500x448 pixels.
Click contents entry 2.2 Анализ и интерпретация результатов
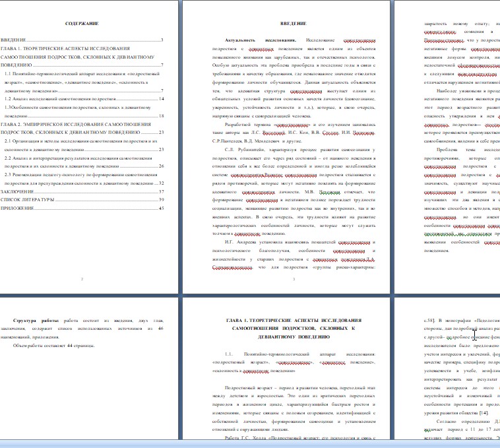[x=84, y=162]
